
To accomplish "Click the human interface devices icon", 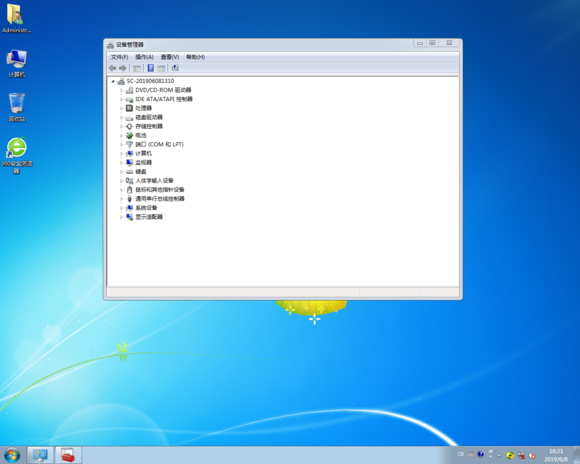I will 129,181.
